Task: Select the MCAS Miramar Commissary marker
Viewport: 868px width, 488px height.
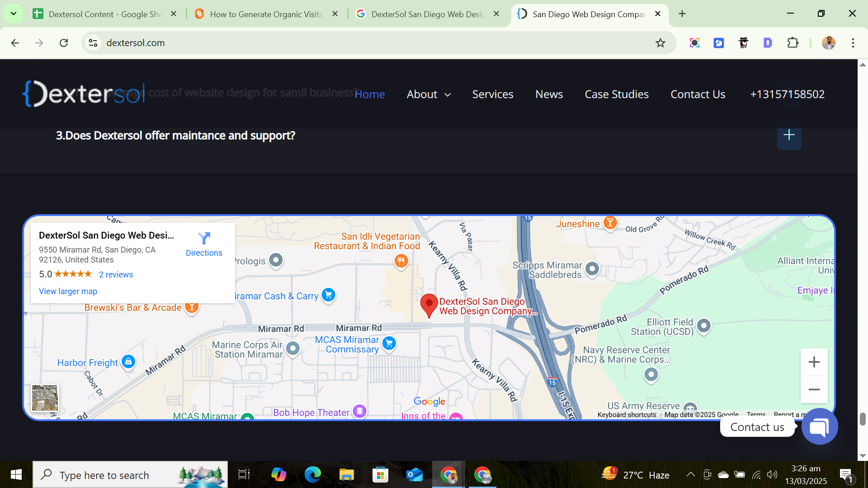Action: (389, 344)
